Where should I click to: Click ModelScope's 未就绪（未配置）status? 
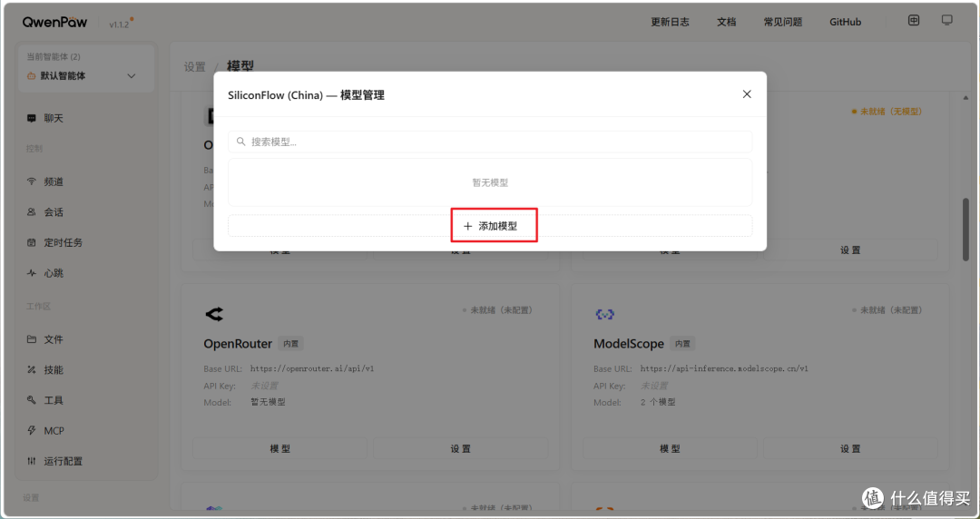887,310
